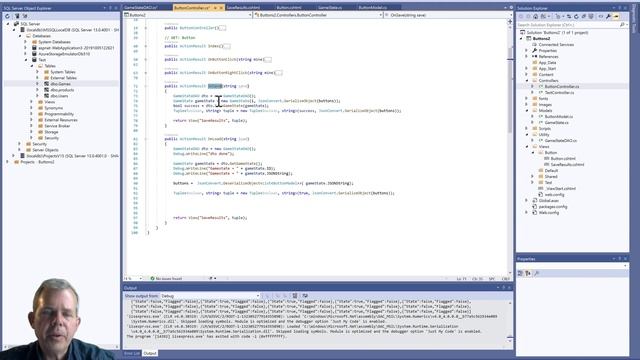Click the collapsed OnButtonRightClick method box

tap(278, 73)
